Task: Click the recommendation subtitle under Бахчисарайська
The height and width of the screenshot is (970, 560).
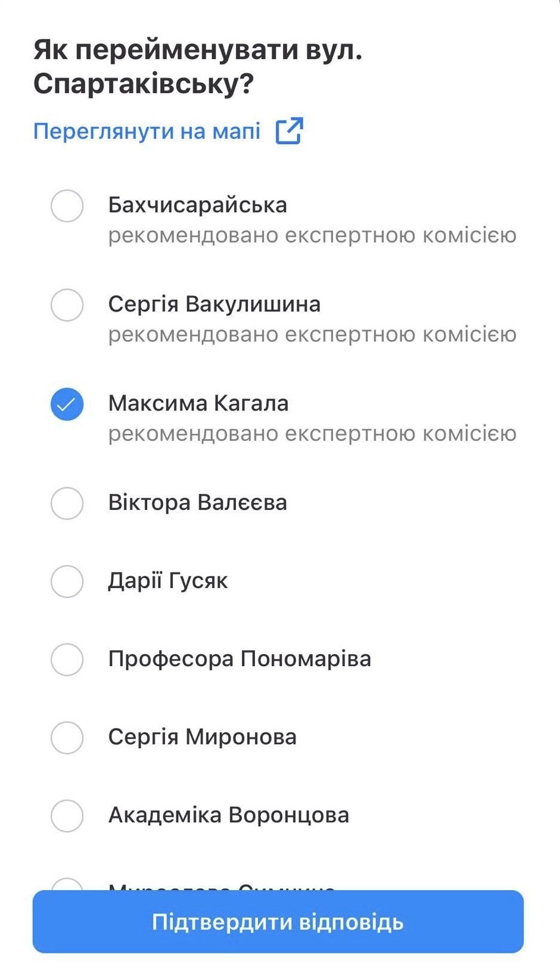Action: pyautogui.click(x=312, y=235)
